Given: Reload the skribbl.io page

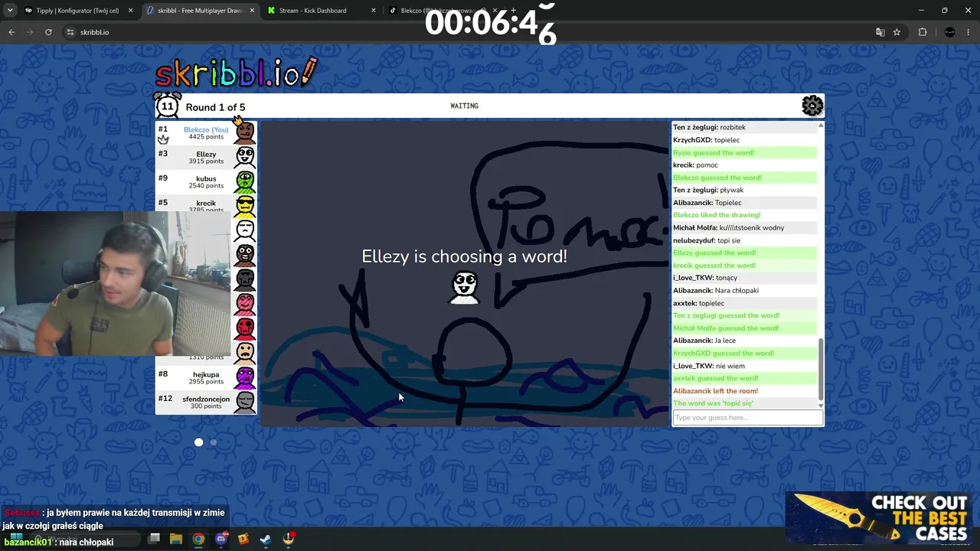Looking at the screenshot, I should tap(48, 32).
